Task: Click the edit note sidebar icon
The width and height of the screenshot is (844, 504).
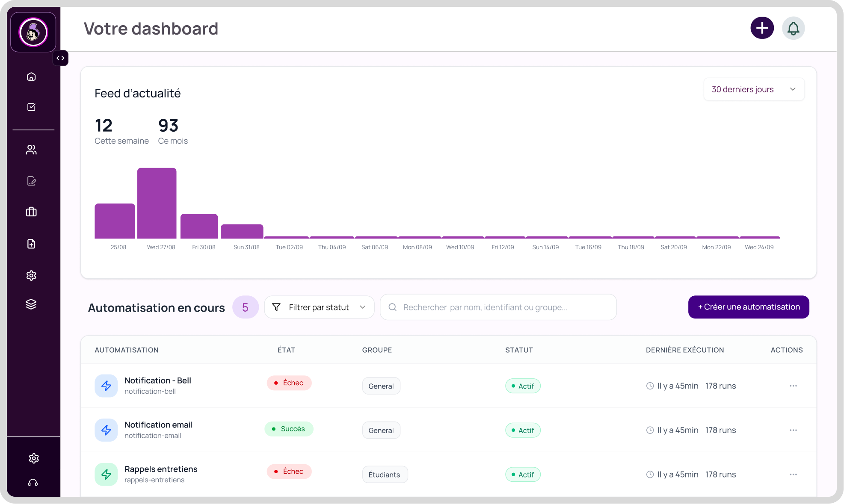Action: (x=31, y=181)
